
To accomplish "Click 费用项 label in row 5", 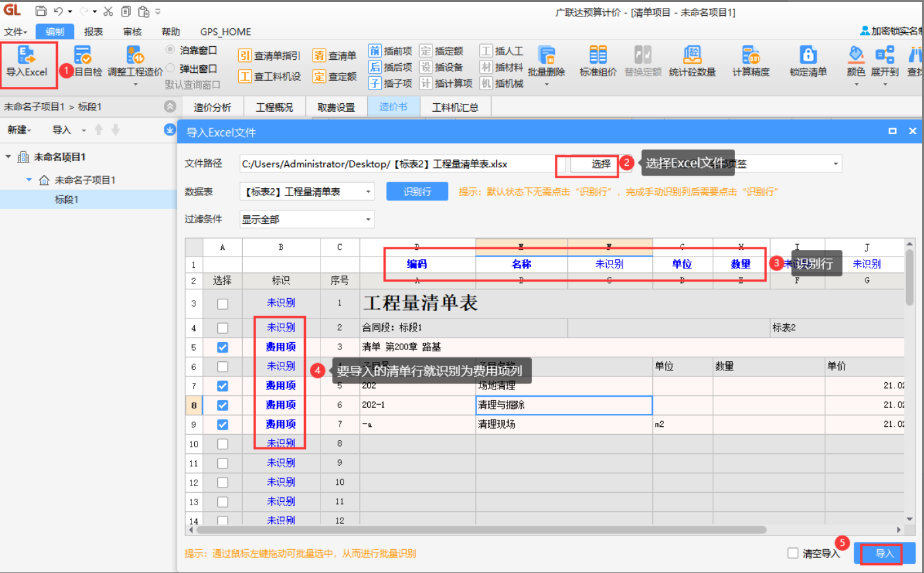I will click(280, 347).
